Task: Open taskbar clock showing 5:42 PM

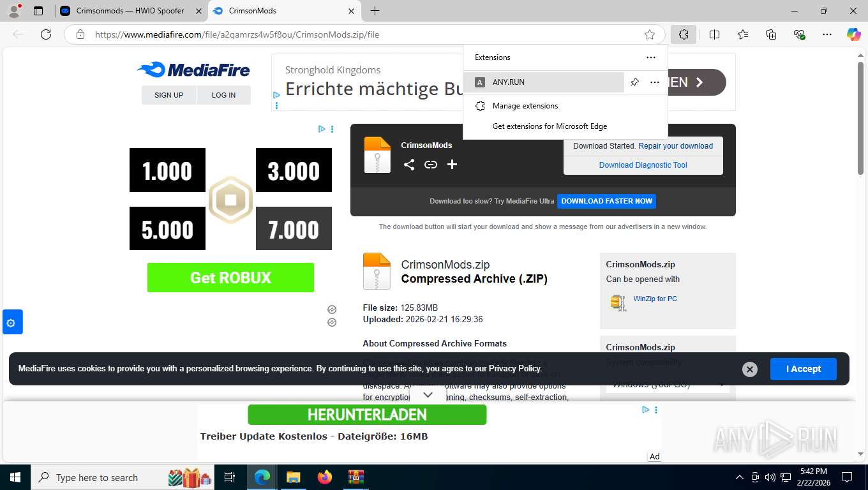Action: (x=813, y=477)
